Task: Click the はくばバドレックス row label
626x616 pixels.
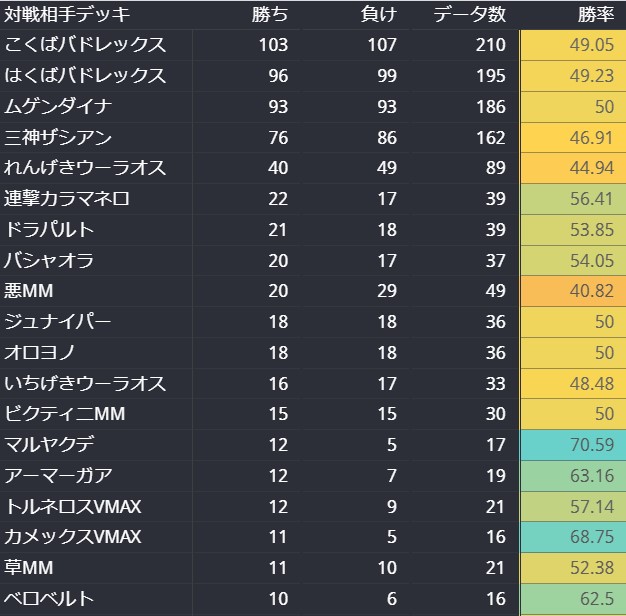Action: pyautogui.click(x=85, y=76)
